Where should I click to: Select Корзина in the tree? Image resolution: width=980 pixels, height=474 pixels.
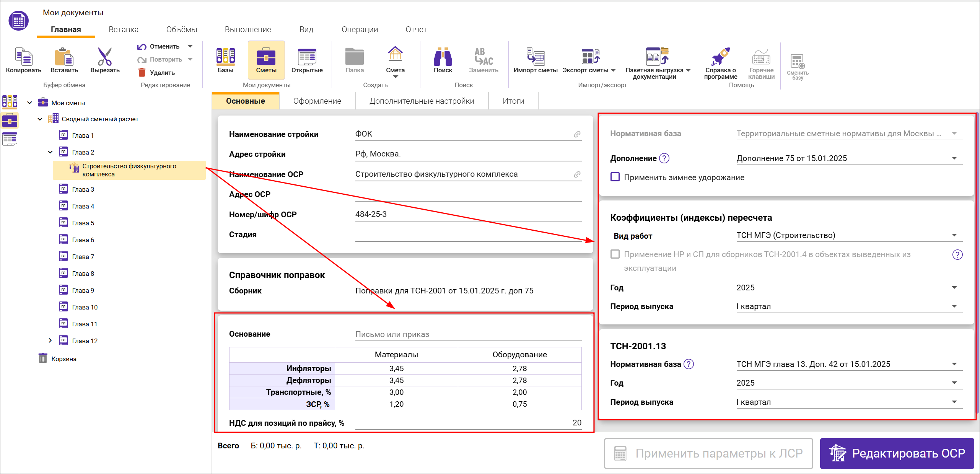tap(63, 359)
